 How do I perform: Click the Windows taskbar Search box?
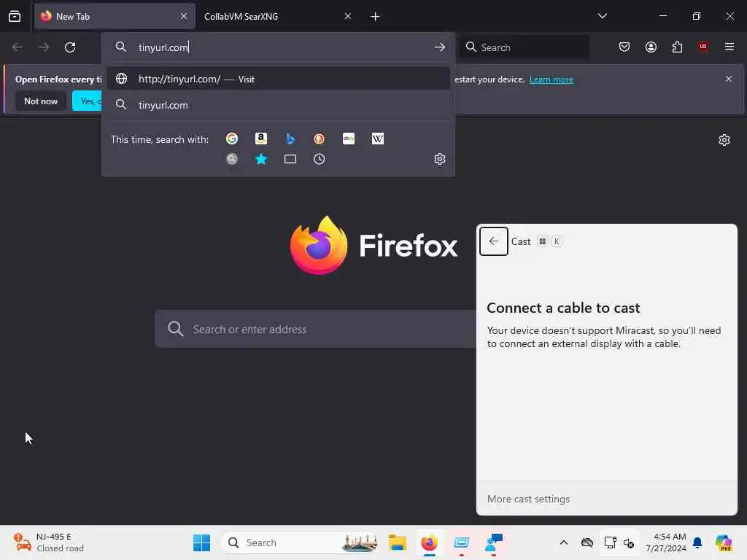coord(299,542)
